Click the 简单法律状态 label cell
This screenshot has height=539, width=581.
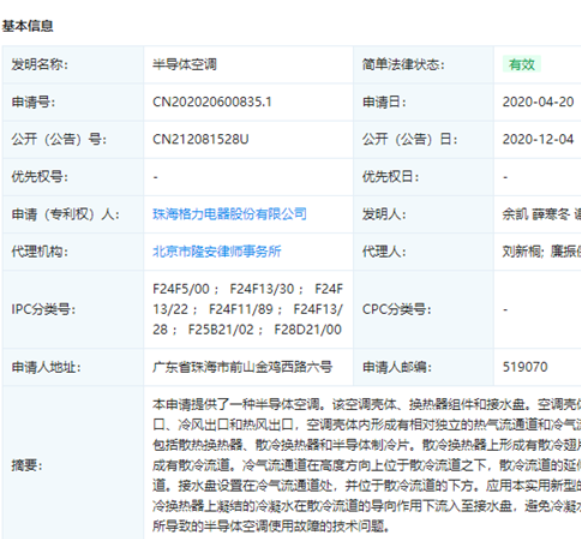[x=423, y=64]
